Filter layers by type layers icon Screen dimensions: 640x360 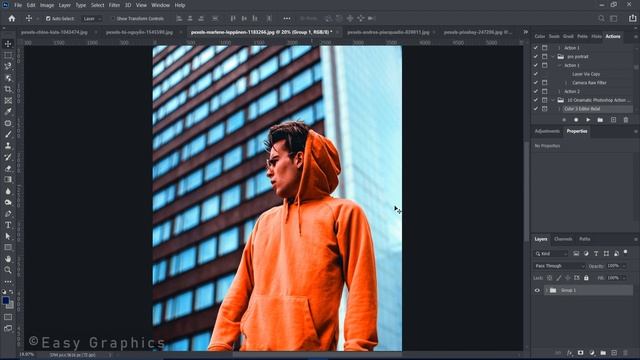(596, 254)
